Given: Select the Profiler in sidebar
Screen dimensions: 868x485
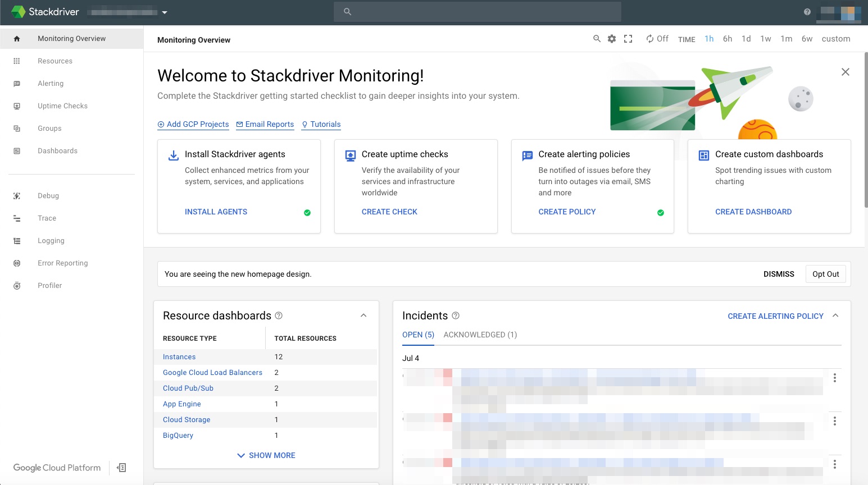Looking at the screenshot, I should pos(49,285).
